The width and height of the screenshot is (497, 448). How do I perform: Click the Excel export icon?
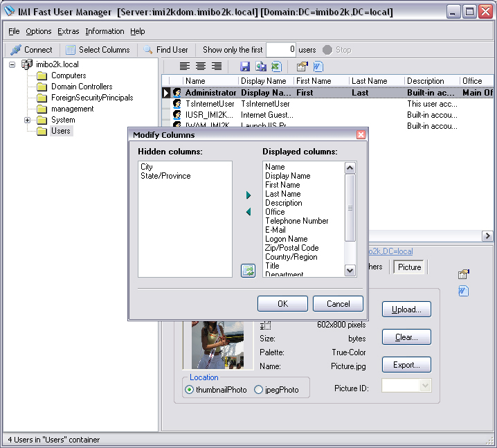click(x=277, y=66)
